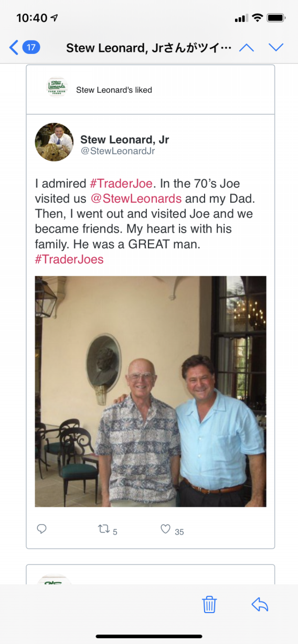
Task: Tap the back arrow to return to inbox
Action: 14,48
